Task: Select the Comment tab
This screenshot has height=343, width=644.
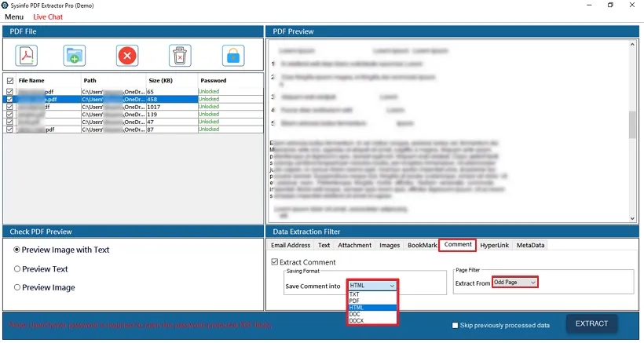Action: coord(458,245)
